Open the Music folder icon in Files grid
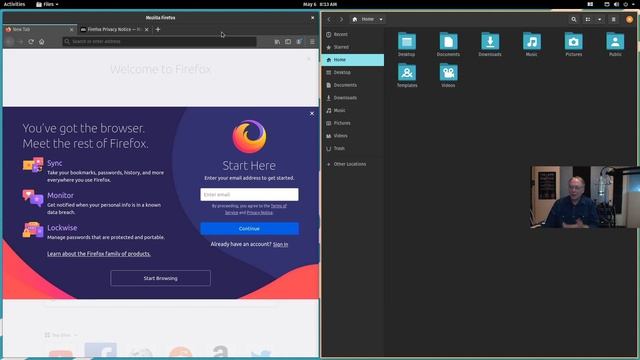640x360 pixels. [x=531, y=41]
